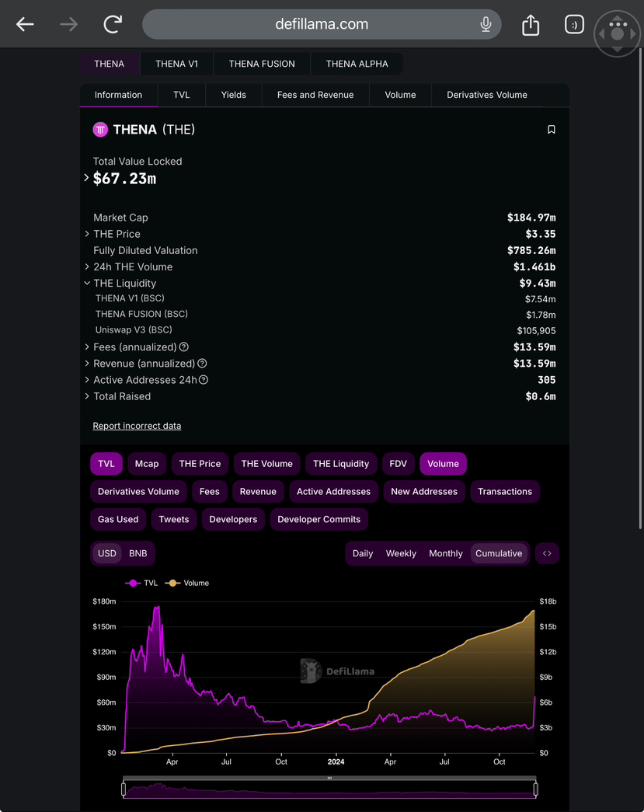Switch denomination to BNB
This screenshot has height=812, width=644.
[x=138, y=553]
